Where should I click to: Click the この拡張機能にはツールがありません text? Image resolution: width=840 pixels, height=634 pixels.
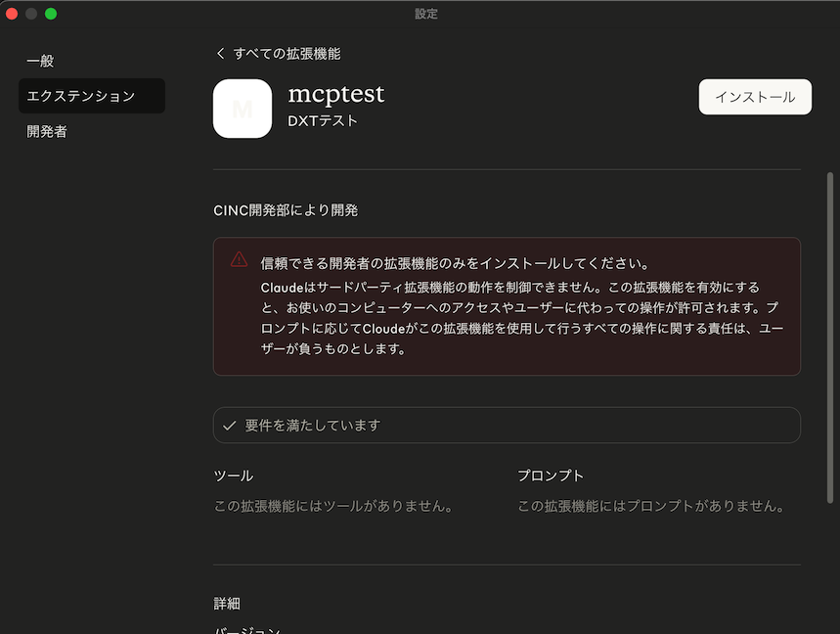(333, 506)
